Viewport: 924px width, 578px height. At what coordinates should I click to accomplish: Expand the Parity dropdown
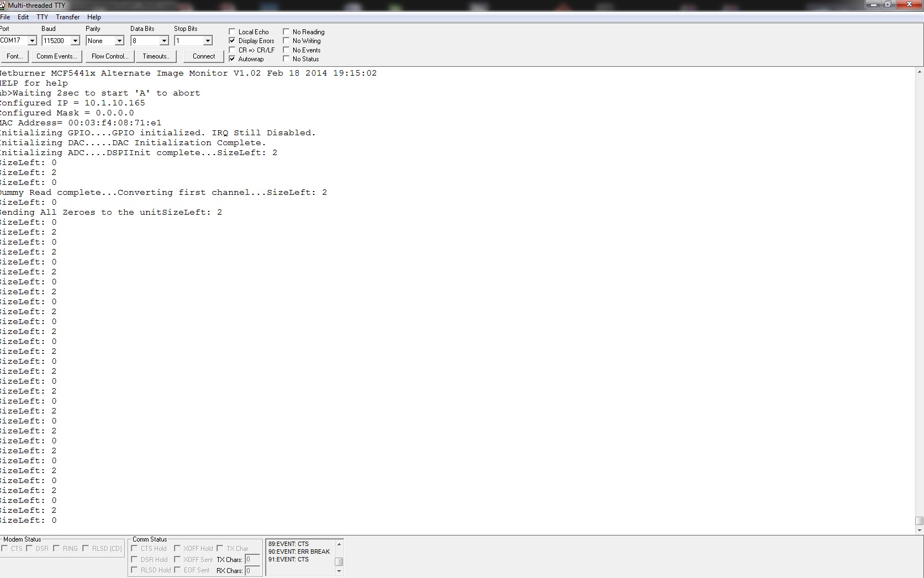click(119, 41)
